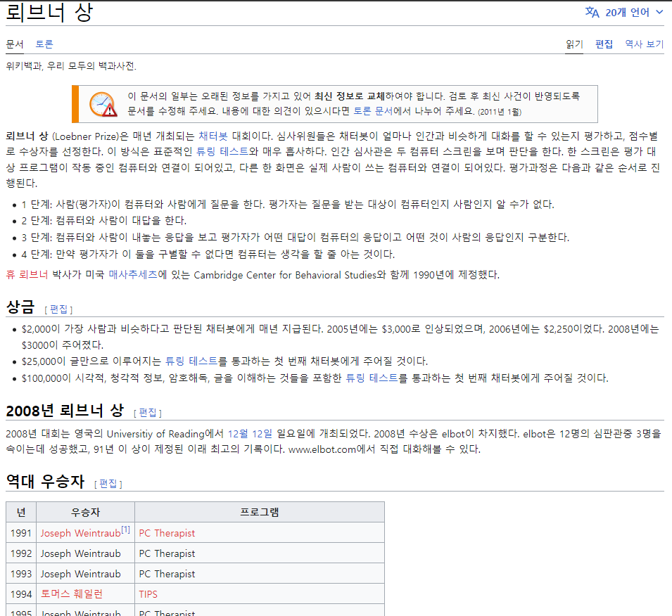Click the 상금 section heading
The height and width of the screenshot is (616, 672).
[20, 307]
